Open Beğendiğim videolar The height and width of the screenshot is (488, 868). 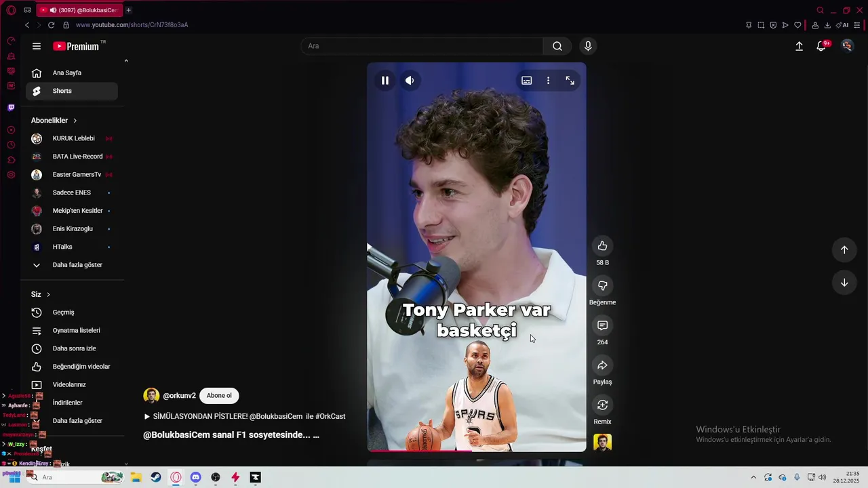click(x=72, y=367)
